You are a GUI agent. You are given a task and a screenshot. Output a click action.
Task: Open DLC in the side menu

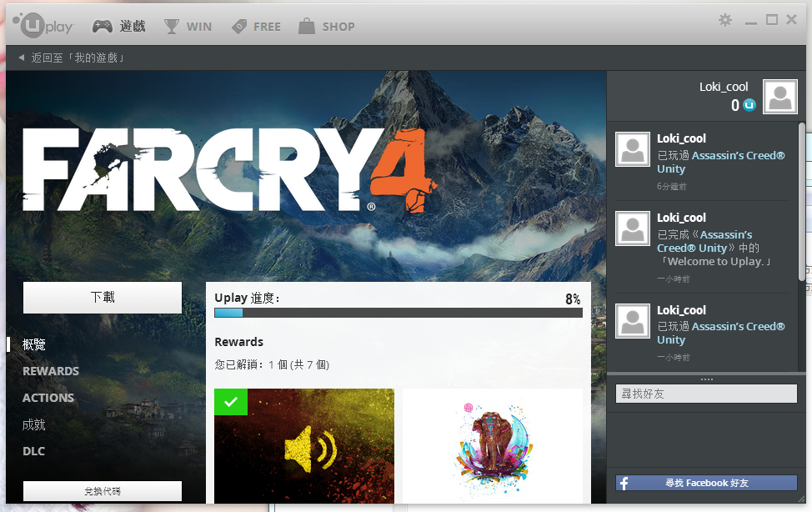[x=33, y=451]
